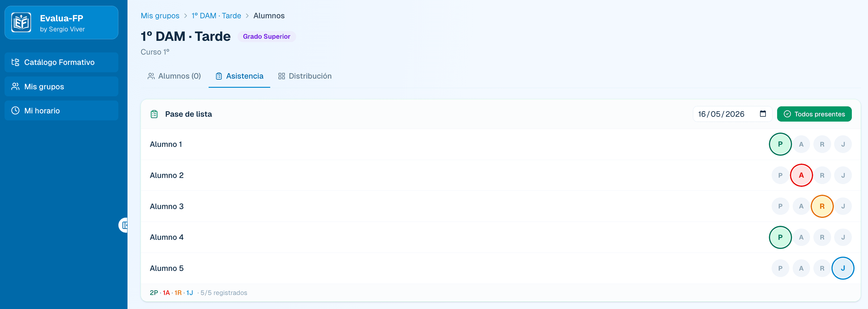Set Alumno 2 to J
The height and width of the screenshot is (309, 868).
point(843,175)
